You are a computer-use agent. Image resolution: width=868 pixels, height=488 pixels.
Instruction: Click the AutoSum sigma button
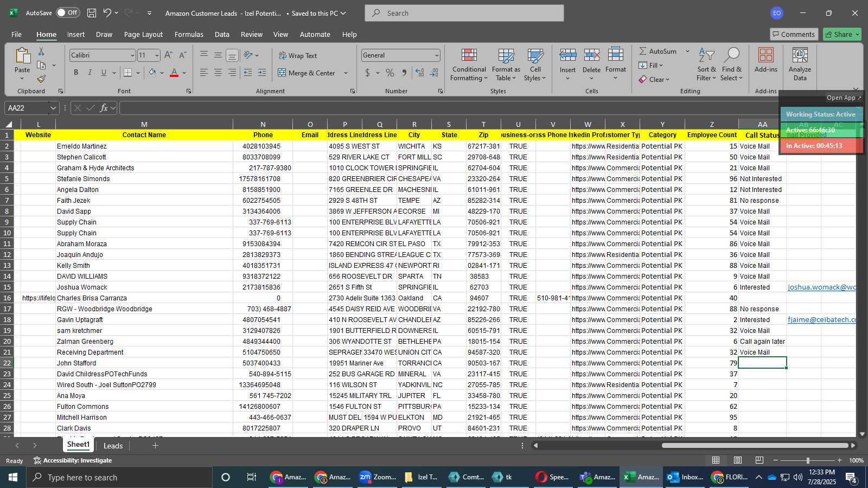(x=658, y=51)
